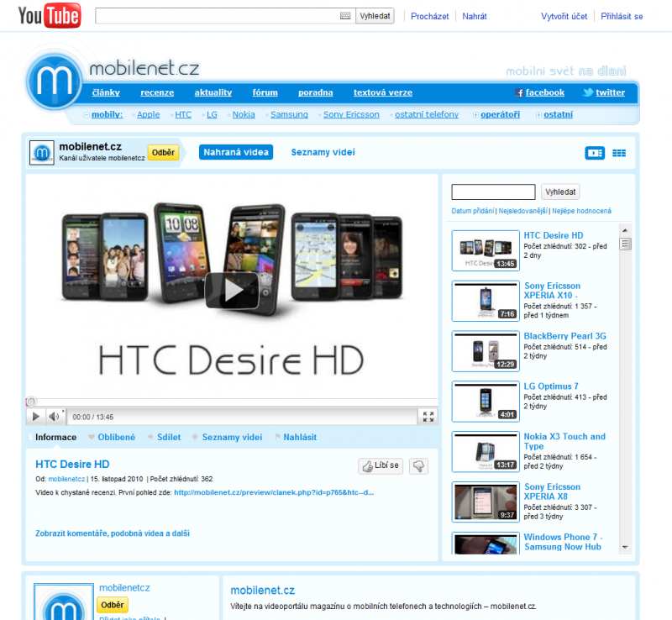Open the Seznamy videí tab
672x620 pixels.
pyautogui.click(x=323, y=152)
